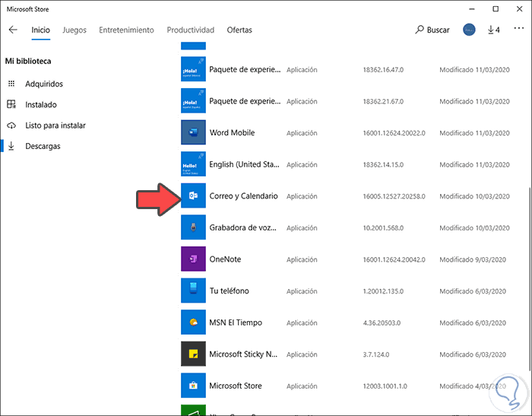Click the Mi biblioteca heading
Image resolution: width=532 pixels, height=416 pixels.
28,61
